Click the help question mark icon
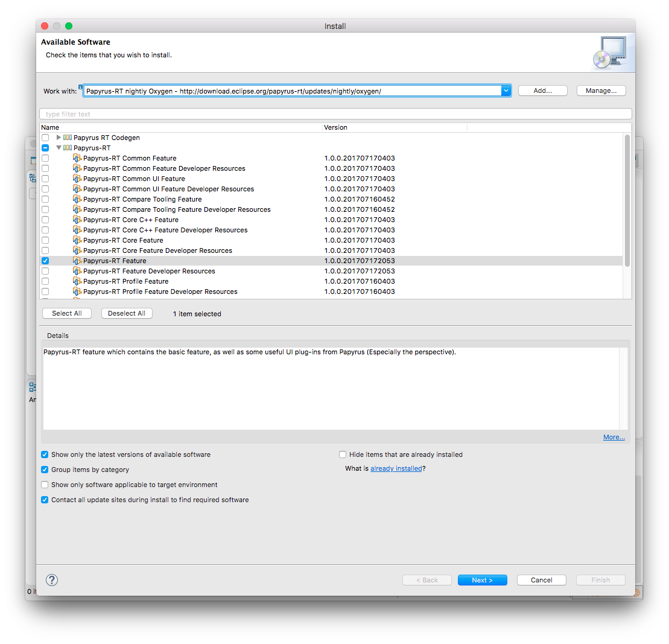Viewport: 669px width, 644px height. coord(51,579)
